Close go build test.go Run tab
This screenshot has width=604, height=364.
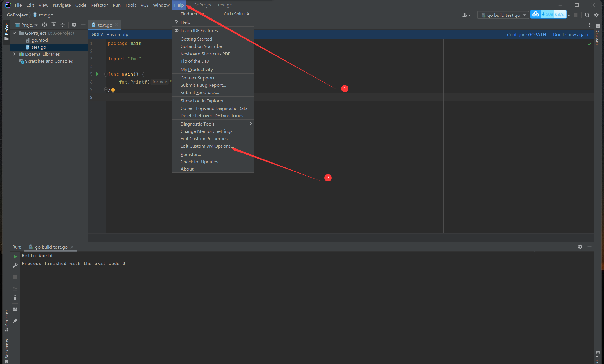coord(72,247)
